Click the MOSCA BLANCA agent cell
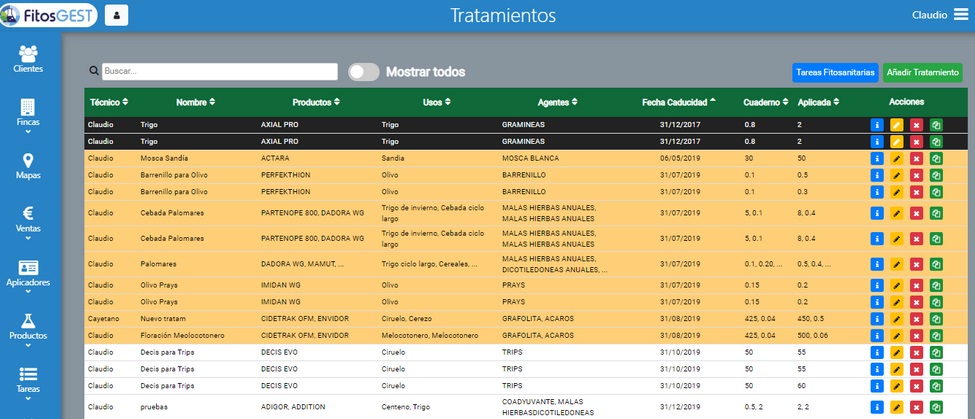975x419 pixels. 530,158
